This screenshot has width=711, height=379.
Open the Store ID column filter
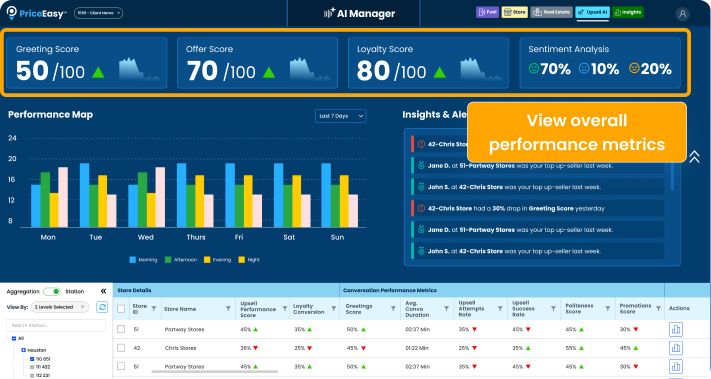point(154,309)
